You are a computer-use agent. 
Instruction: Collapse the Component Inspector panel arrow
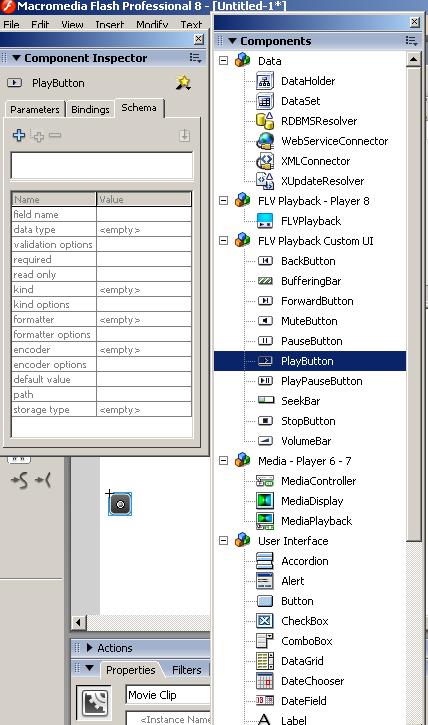point(17,58)
